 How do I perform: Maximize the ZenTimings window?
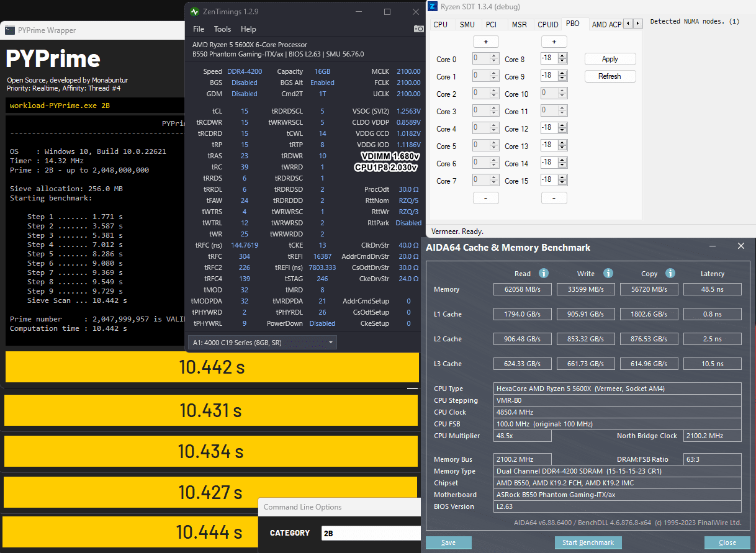click(387, 12)
